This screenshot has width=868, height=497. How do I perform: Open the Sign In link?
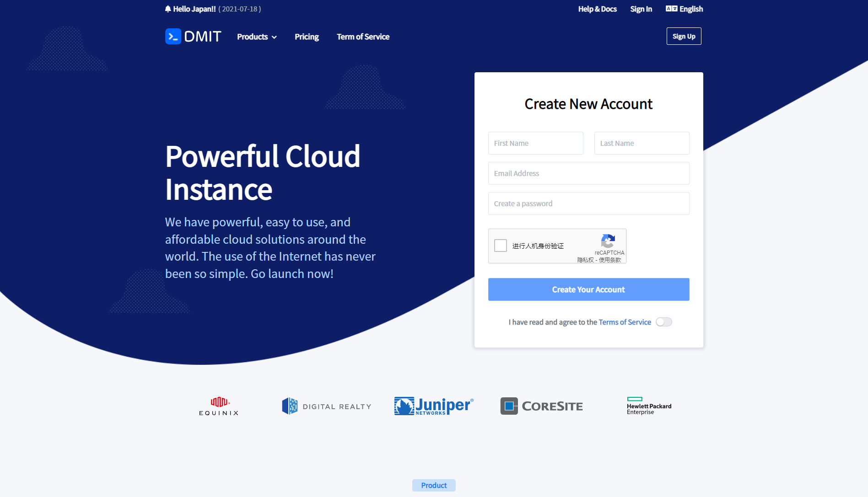pos(641,9)
